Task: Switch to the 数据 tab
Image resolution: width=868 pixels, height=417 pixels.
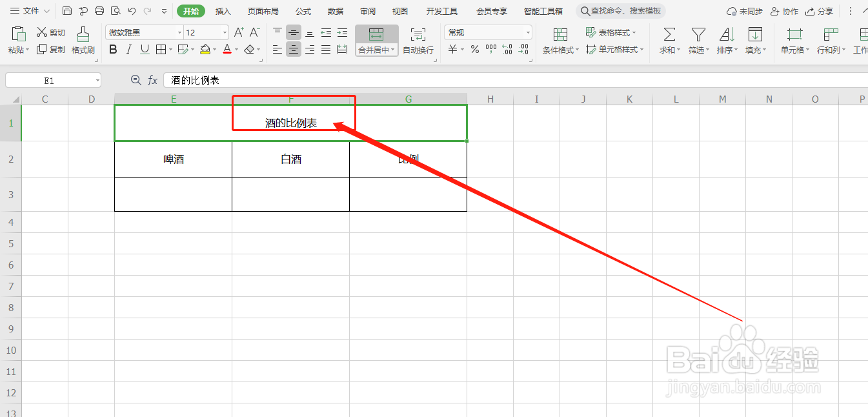Action: [336, 11]
